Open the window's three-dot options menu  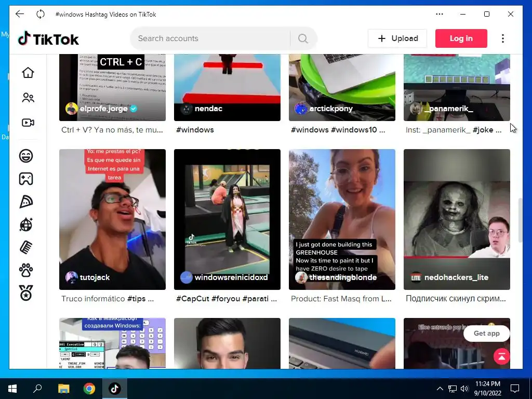440,14
